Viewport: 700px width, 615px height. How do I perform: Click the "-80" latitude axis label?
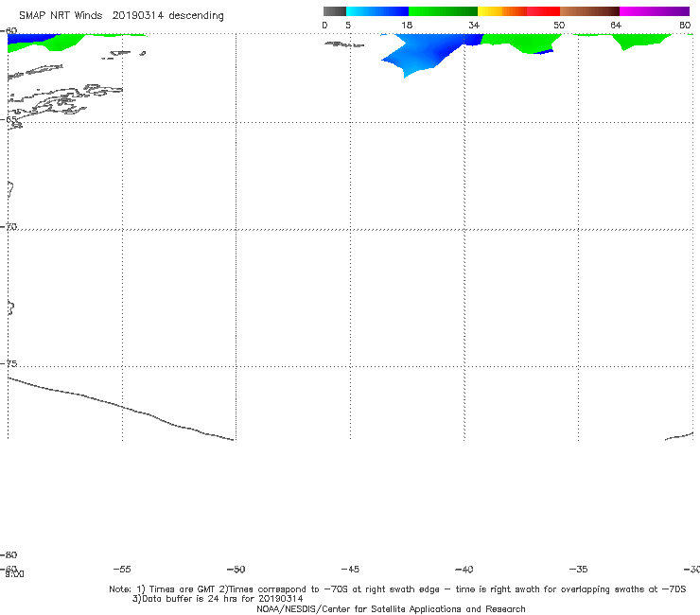tap(9, 555)
